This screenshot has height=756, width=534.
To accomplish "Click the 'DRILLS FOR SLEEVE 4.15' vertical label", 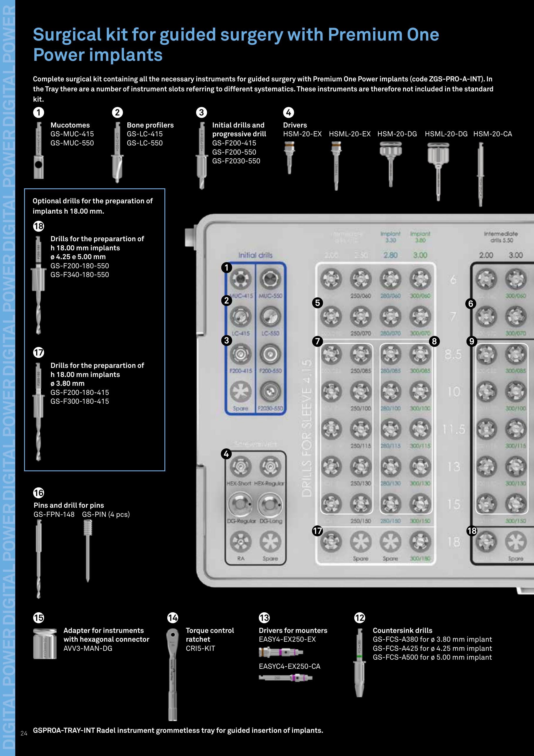I will (307, 428).
